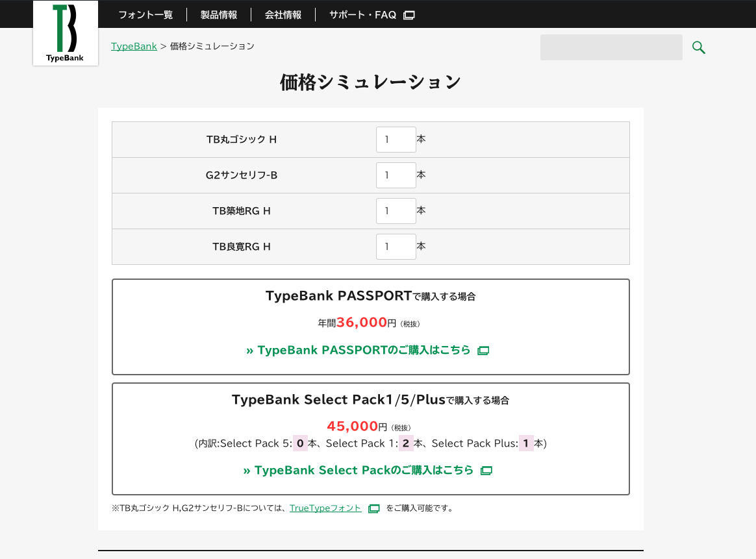756x559 pixels.
Task: Click external window icon beside サポート・FAQ
Action: (409, 15)
